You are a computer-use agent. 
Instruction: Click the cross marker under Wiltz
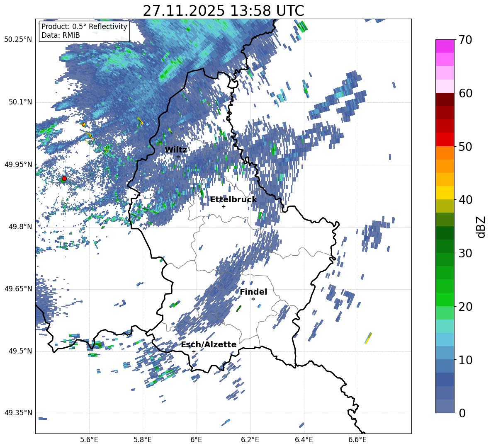tap(178, 157)
